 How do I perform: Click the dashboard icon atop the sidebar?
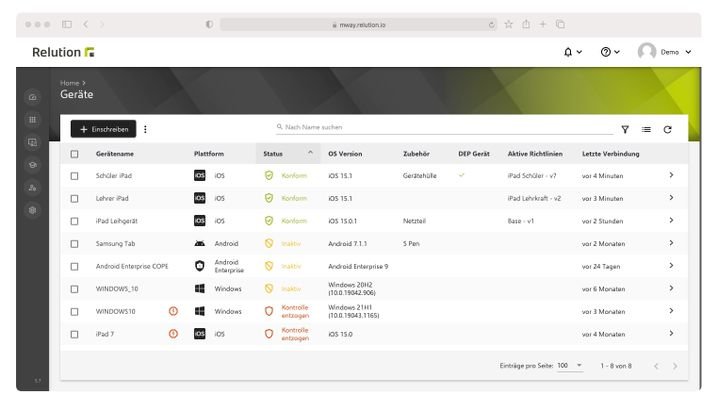(32, 97)
